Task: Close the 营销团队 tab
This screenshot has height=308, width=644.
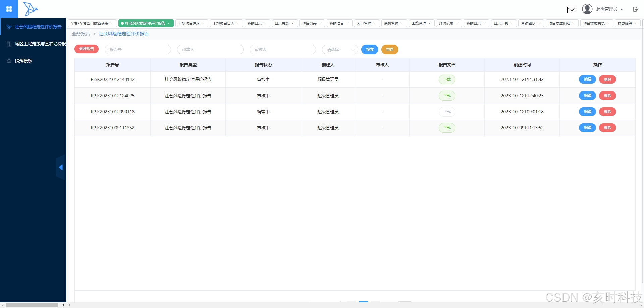Action: pos(539,24)
